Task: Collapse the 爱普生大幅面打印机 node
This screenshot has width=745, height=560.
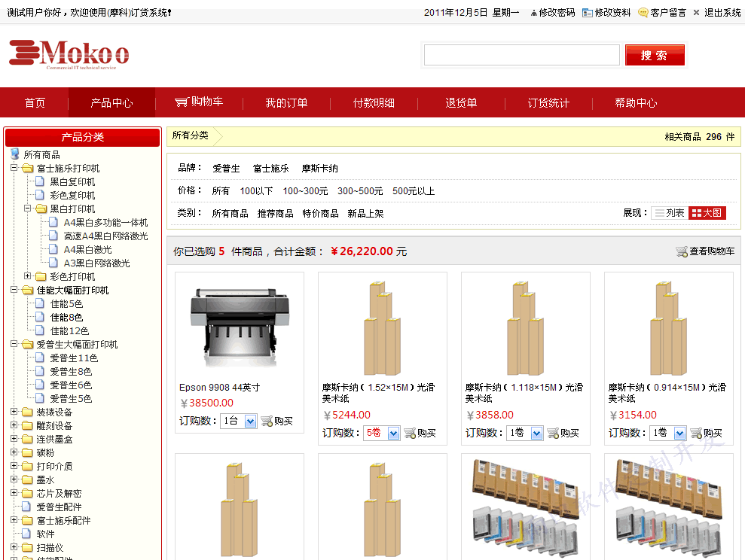Action: coord(14,344)
